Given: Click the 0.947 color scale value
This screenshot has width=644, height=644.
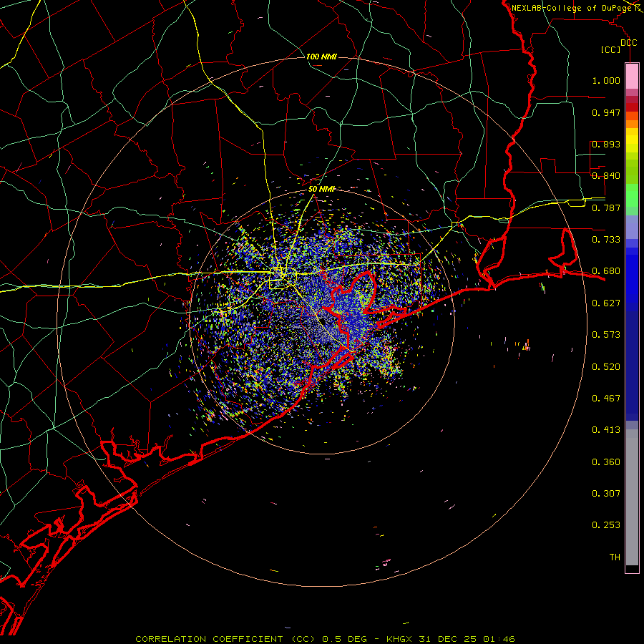Looking at the screenshot, I should (606, 112).
